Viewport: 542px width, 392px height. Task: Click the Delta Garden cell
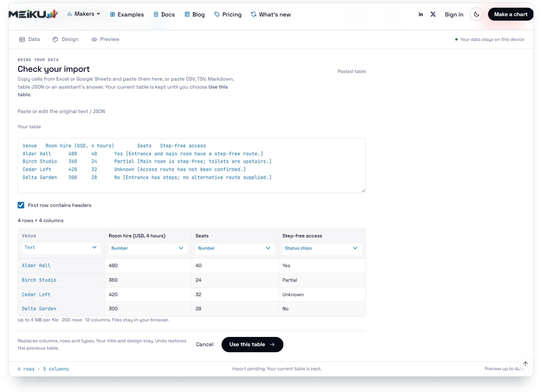point(61,309)
